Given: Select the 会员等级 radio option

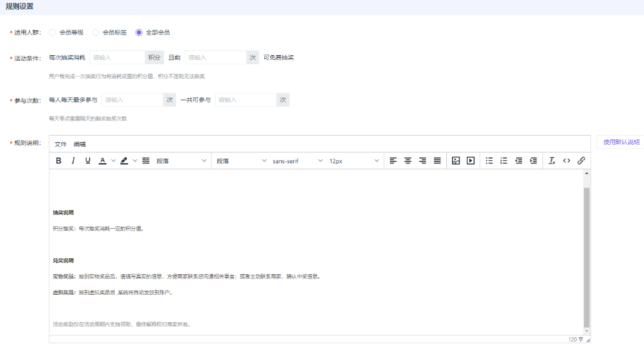Looking at the screenshot, I should (x=52, y=32).
